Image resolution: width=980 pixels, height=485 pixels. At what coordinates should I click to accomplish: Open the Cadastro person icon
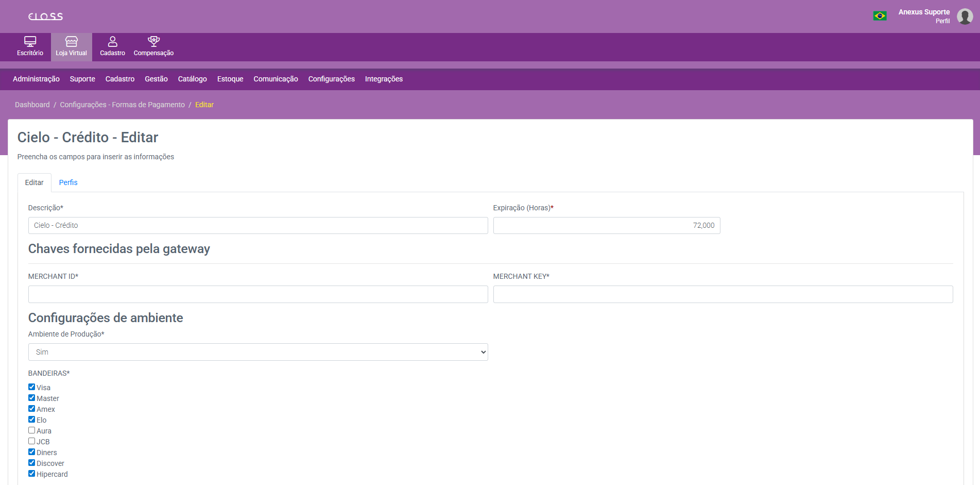point(112,42)
